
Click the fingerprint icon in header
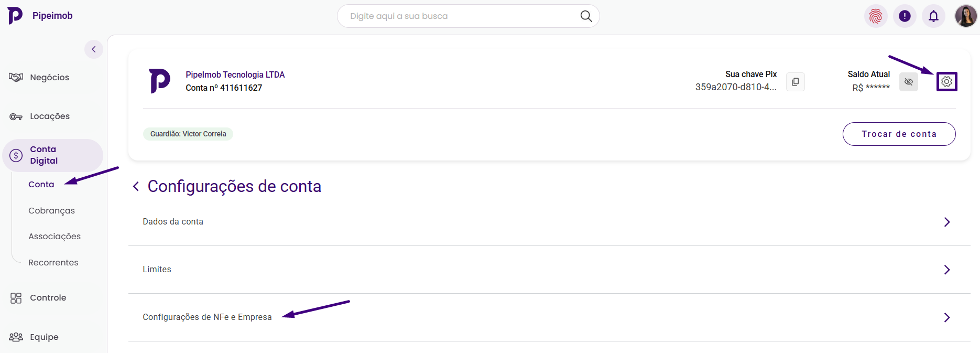(x=876, y=16)
